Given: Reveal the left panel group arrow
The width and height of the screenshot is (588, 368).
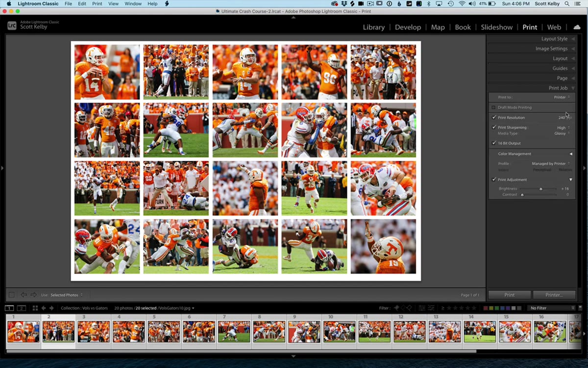Looking at the screenshot, I should pos(2,168).
